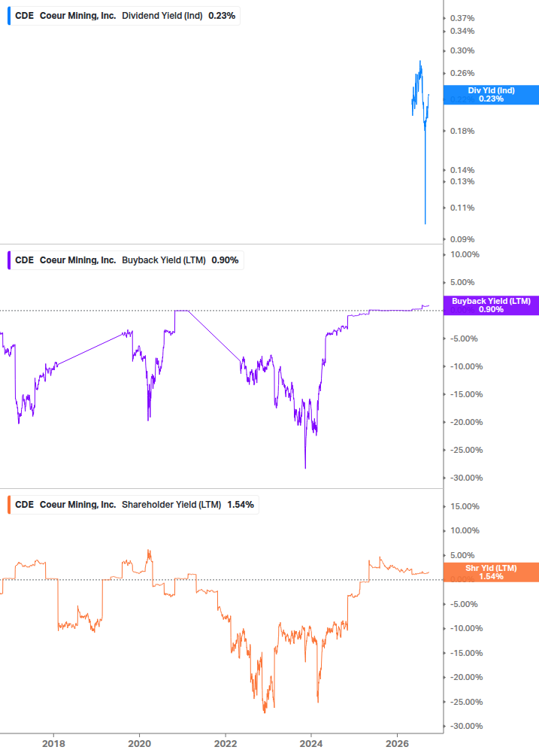This screenshot has width=539, height=756.
Task: Select the purple Buyback Yield 0.90% axis tag
Action: 492,305
